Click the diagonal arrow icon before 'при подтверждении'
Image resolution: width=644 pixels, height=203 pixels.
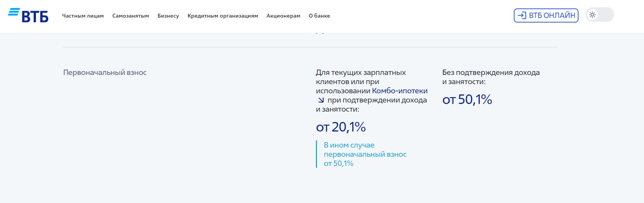pyautogui.click(x=321, y=100)
